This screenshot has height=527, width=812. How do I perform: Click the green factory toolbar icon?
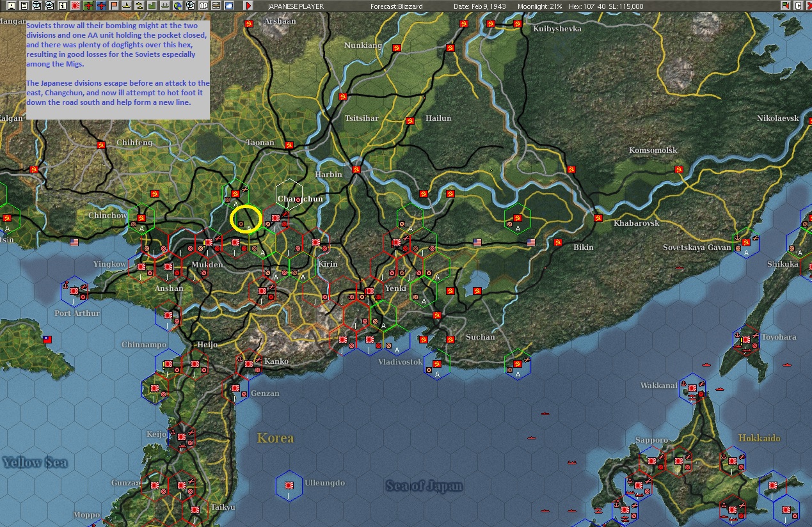152,6
